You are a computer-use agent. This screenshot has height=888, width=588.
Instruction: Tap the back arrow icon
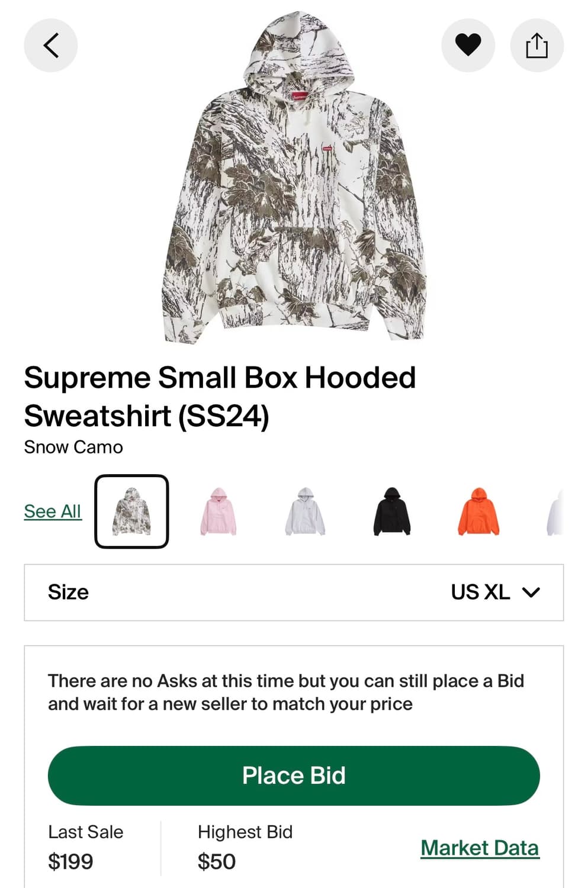point(51,46)
